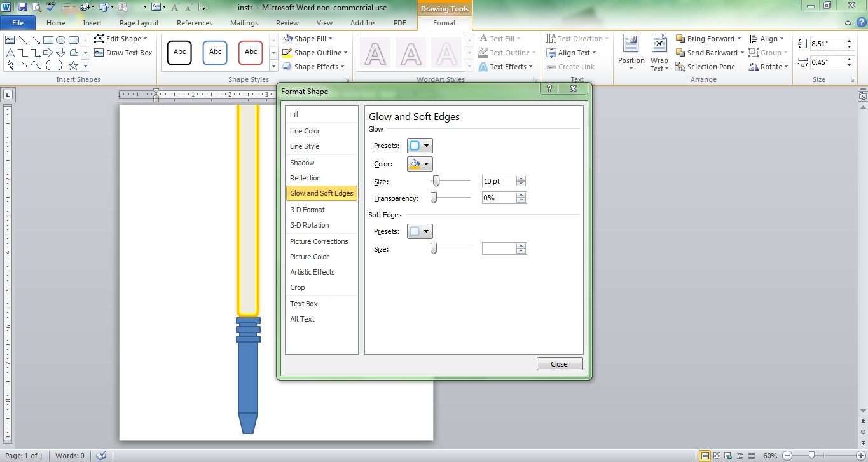868x462 pixels.
Task: Click the Glow Transparency slider handle
Action: click(434, 198)
